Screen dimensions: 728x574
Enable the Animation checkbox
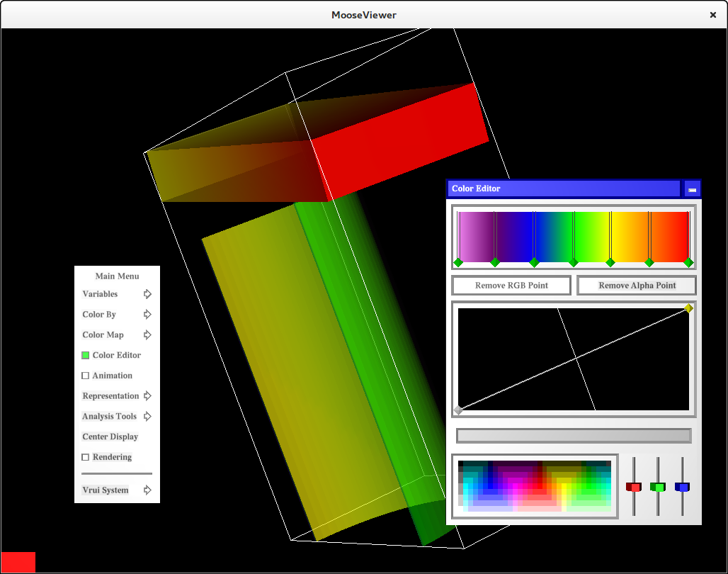coord(86,376)
